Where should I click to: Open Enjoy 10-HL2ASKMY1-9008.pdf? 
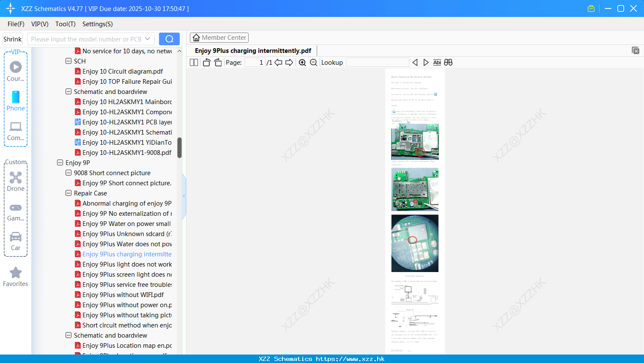[x=123, y=152]
